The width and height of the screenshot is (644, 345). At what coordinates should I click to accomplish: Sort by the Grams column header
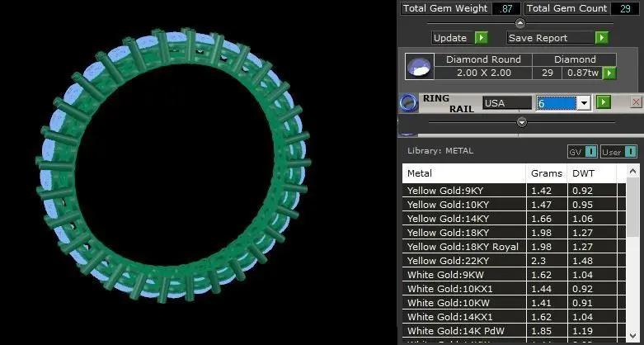[x=546, y=173]
